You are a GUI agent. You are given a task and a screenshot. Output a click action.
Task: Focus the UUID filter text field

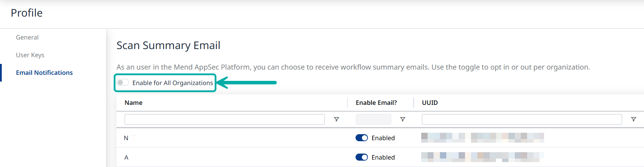[521, 119]
